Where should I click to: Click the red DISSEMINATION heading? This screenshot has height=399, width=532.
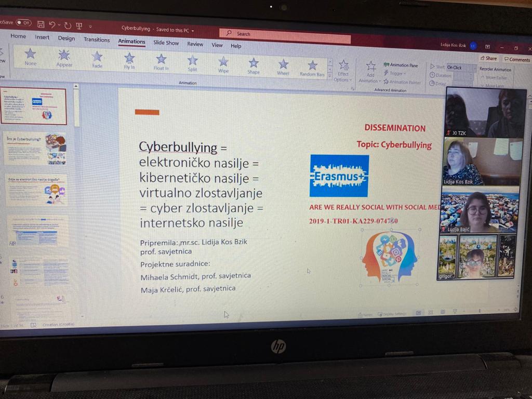[x=395, y=128]
